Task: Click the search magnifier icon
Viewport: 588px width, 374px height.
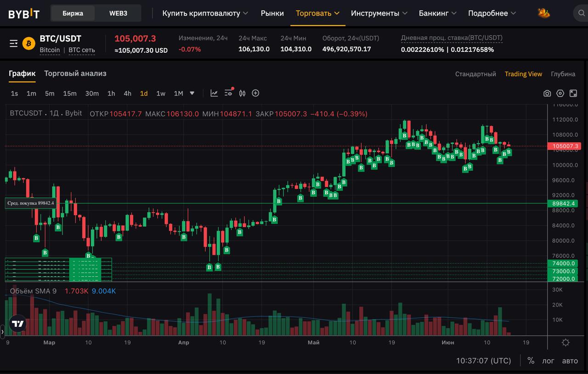Action: pos(581,13)
